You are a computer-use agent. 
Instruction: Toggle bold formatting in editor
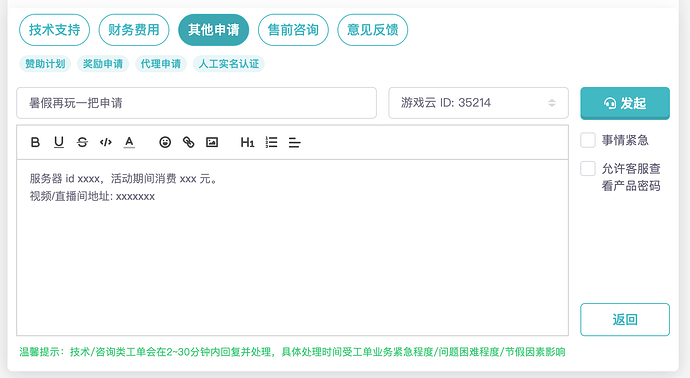point(35,142)
